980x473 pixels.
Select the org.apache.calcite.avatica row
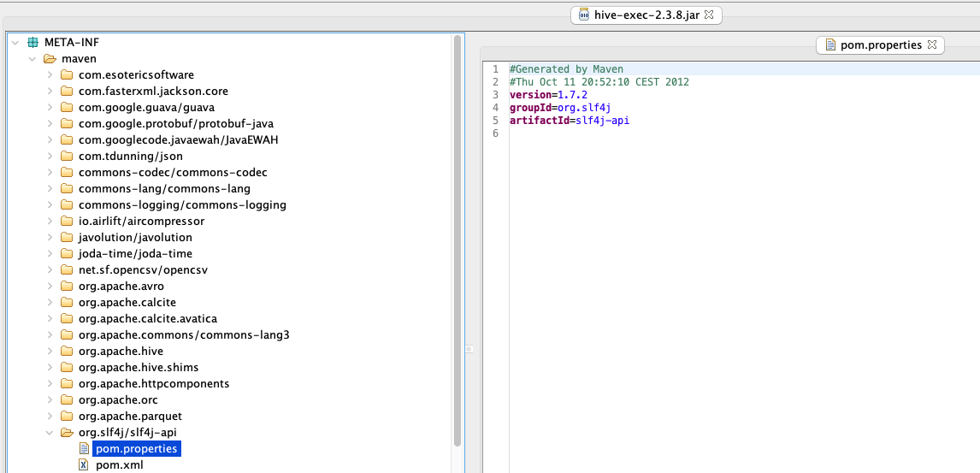[148, 319]
